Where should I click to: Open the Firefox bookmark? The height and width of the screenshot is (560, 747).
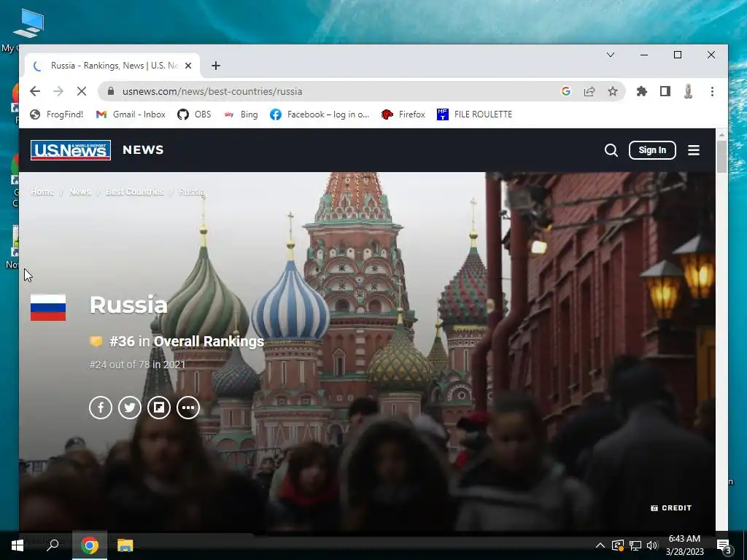coord(403,114)
